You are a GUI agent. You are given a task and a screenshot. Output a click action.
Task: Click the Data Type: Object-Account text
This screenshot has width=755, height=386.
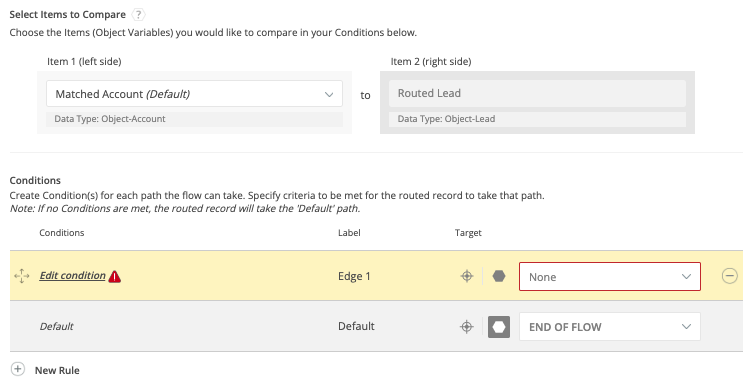pyautogui.click(x=110, y=119)
